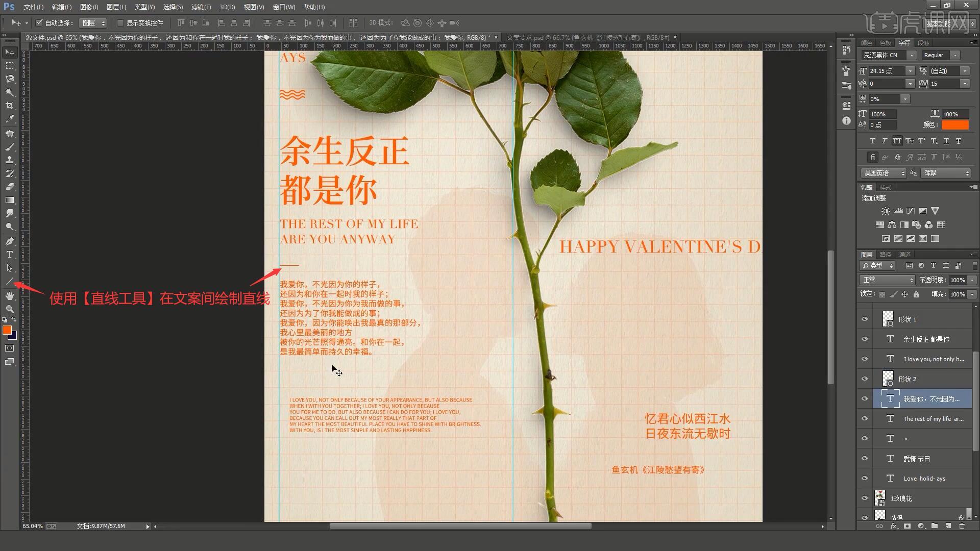Select the Line tool in the toolbar

click(x=10, y=281)
